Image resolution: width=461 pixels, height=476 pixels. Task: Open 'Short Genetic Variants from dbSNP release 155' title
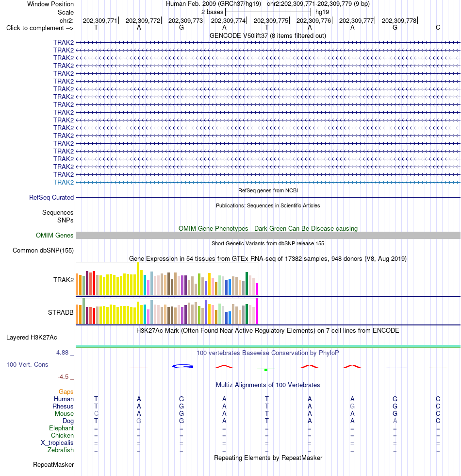pos(268,243)
